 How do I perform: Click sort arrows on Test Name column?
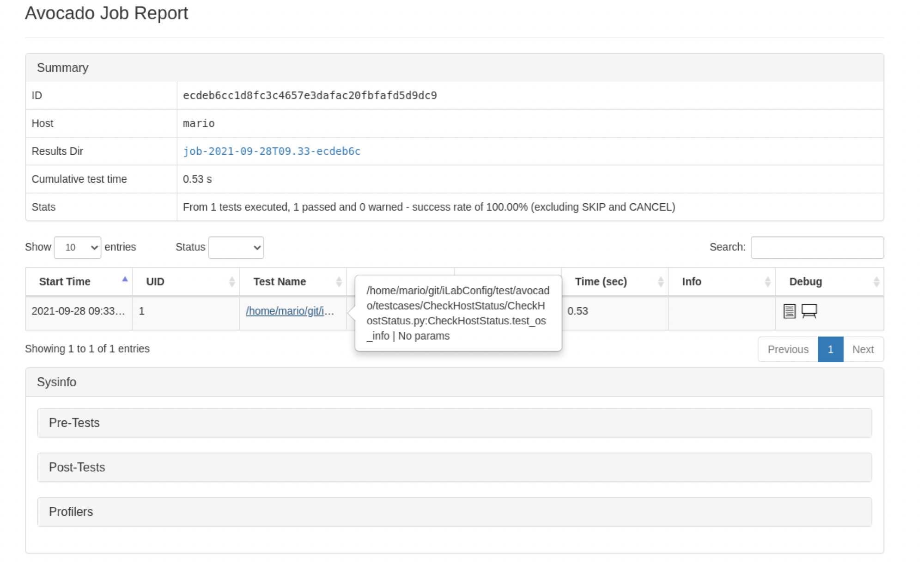pyautogui.click(x=339, y=281)
